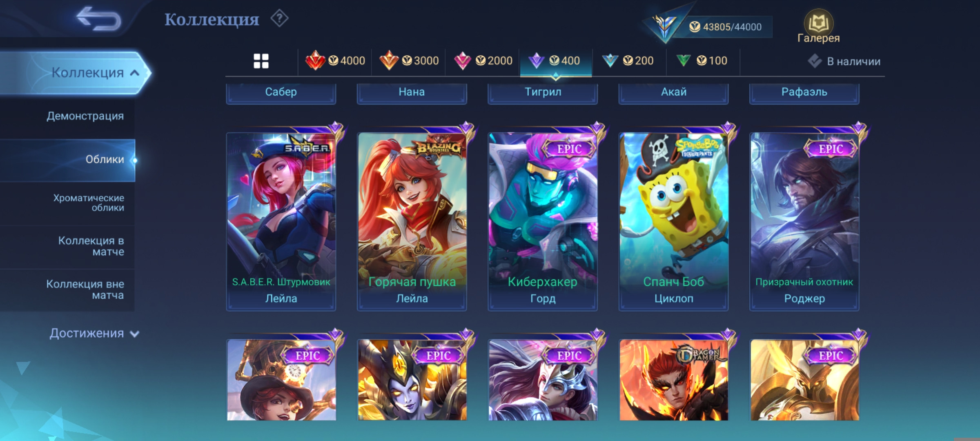Expand the Достижения sidebar section
This screenshot has height=441, width=980.
[94, 333]
